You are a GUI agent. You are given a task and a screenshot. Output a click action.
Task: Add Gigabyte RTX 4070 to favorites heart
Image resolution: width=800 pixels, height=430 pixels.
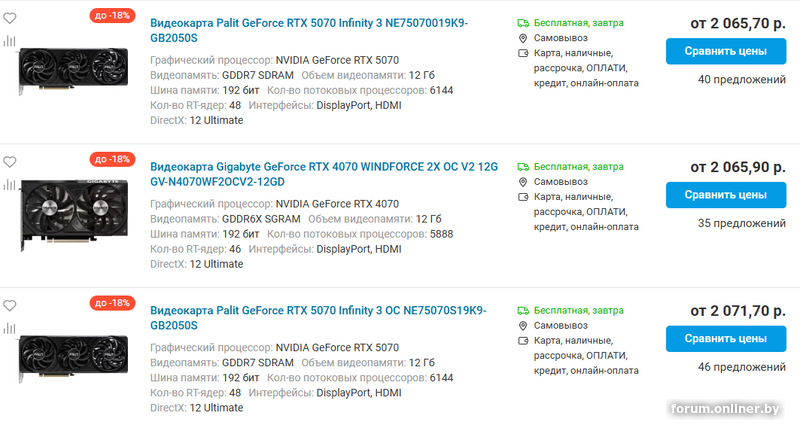pyautogui.click(x=10, y=162)
